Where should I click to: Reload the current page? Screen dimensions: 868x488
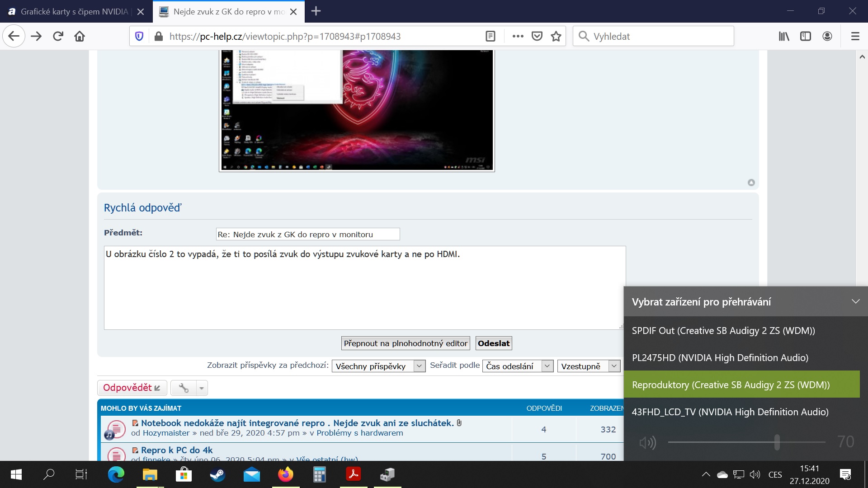click(58, 36)
